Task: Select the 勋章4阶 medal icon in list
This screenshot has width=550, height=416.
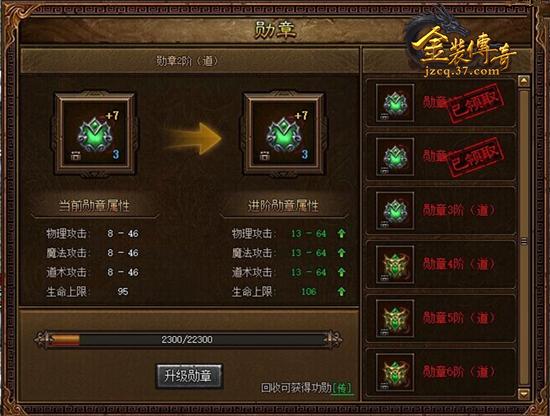Action: 395,264
